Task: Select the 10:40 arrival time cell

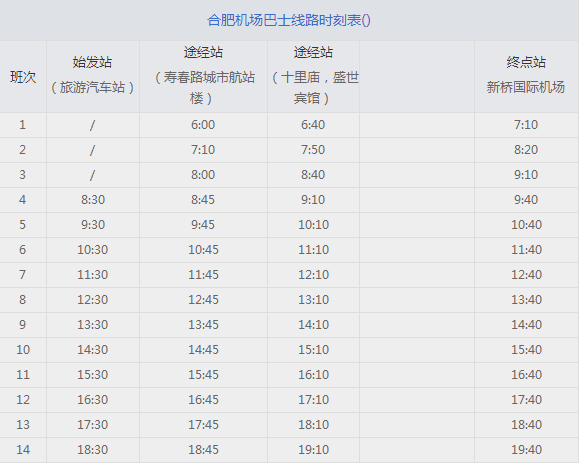Action: coord(526,225)
